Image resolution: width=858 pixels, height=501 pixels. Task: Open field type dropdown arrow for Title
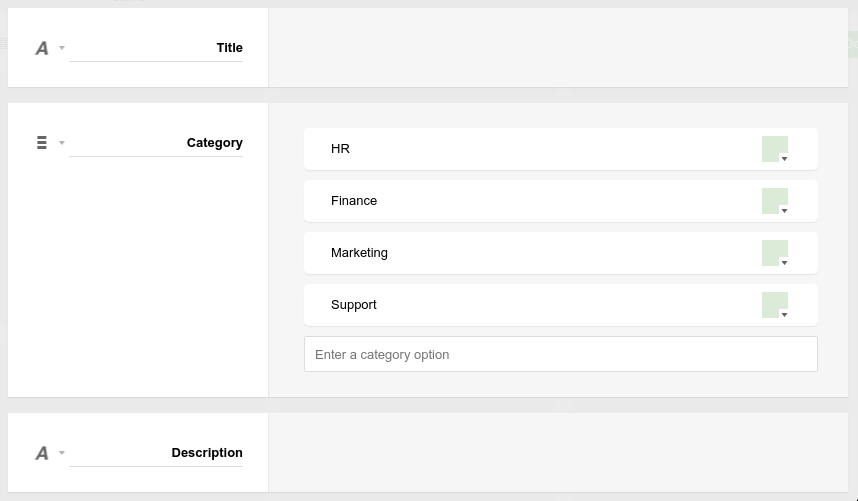pyautogui.click(x=62, y=48)
